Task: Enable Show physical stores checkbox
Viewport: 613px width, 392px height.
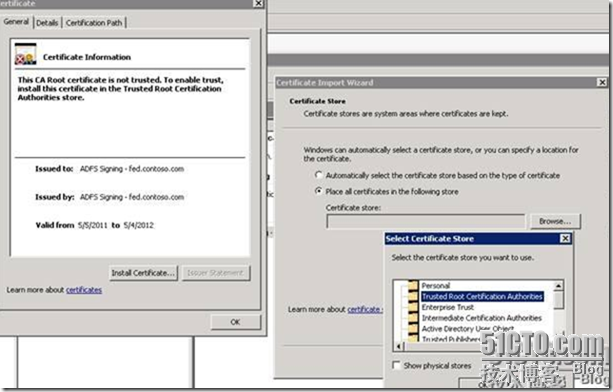Action: [x=396, y=365]
